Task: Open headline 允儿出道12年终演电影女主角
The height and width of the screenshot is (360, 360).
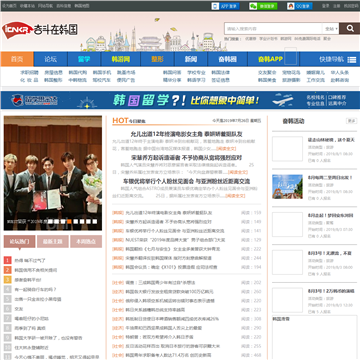Action: [x=186, y=134]
